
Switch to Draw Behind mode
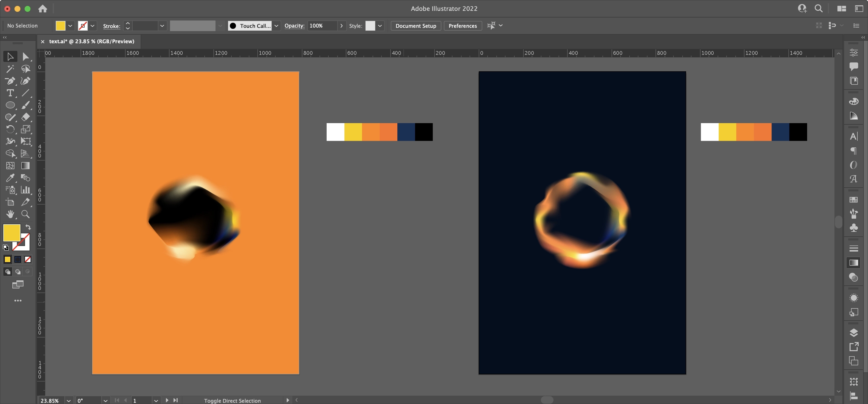pyautogui.click(x=18, y=272)
